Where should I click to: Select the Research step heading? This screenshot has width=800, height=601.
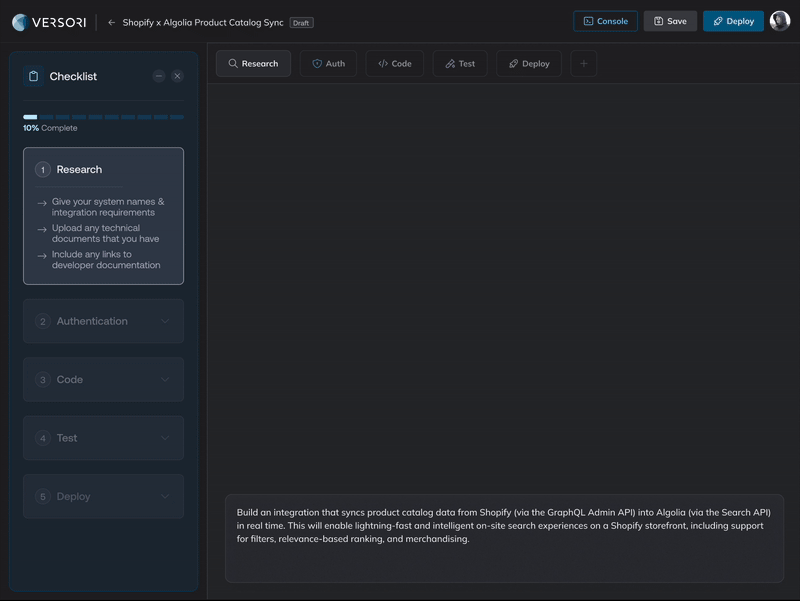coord(79,169)
